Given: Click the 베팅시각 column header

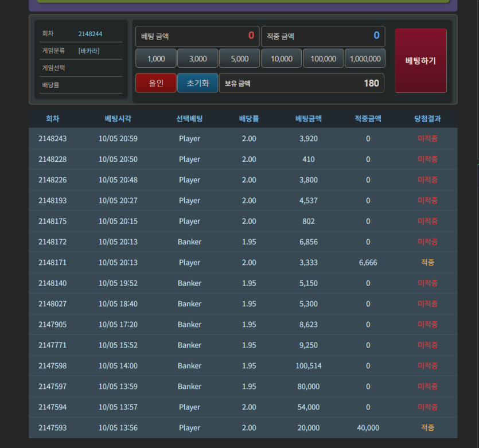Looking at the screenshot, I should tap(118, 119).
